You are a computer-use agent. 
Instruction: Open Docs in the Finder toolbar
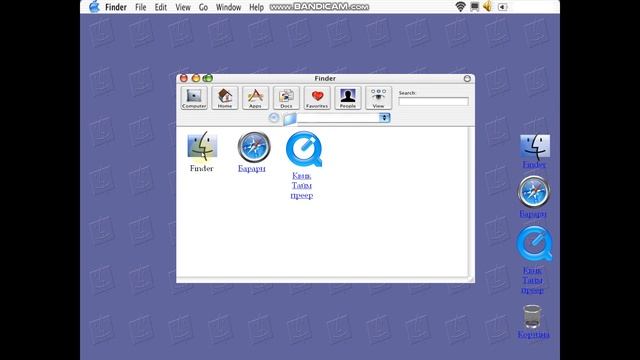[286, 98]
